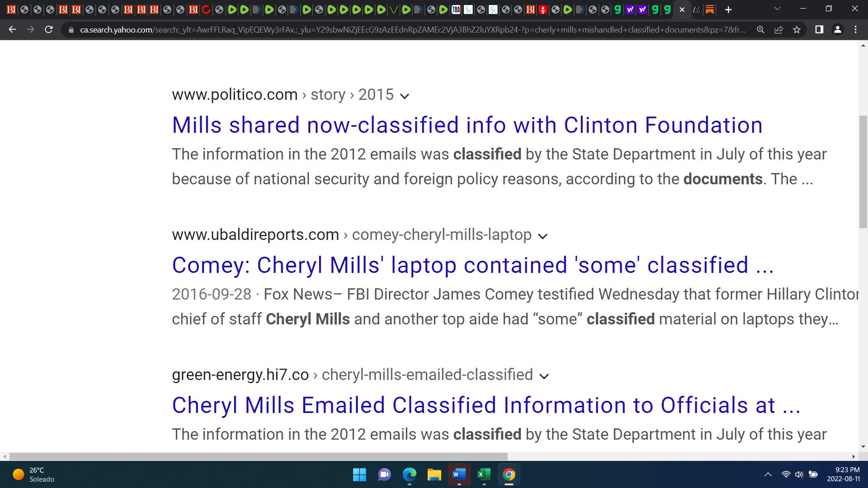Close the currently active browser tab
This screenshot has height=488, width=868.
[682, 9]
